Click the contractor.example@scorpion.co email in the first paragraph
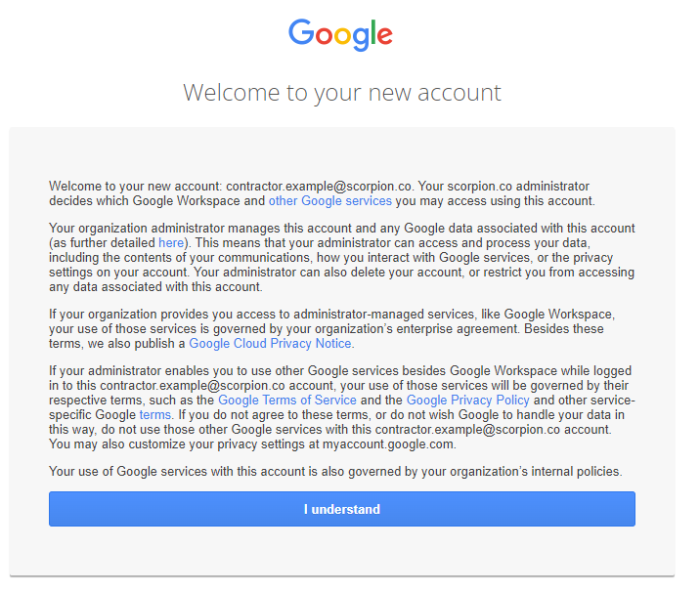 [319, 186]
